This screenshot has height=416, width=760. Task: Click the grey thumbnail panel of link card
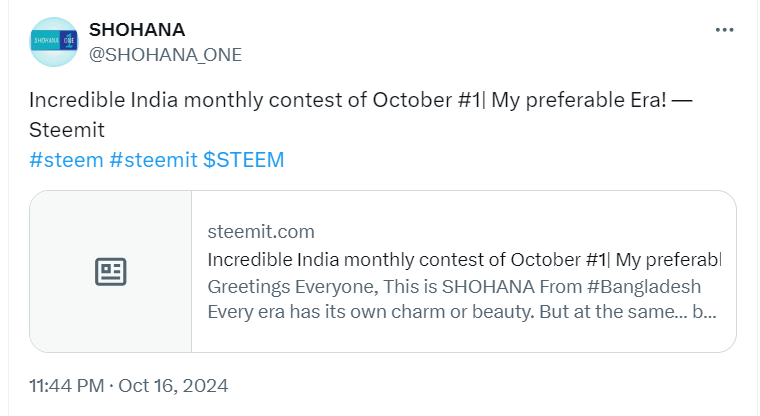[111, 272]
